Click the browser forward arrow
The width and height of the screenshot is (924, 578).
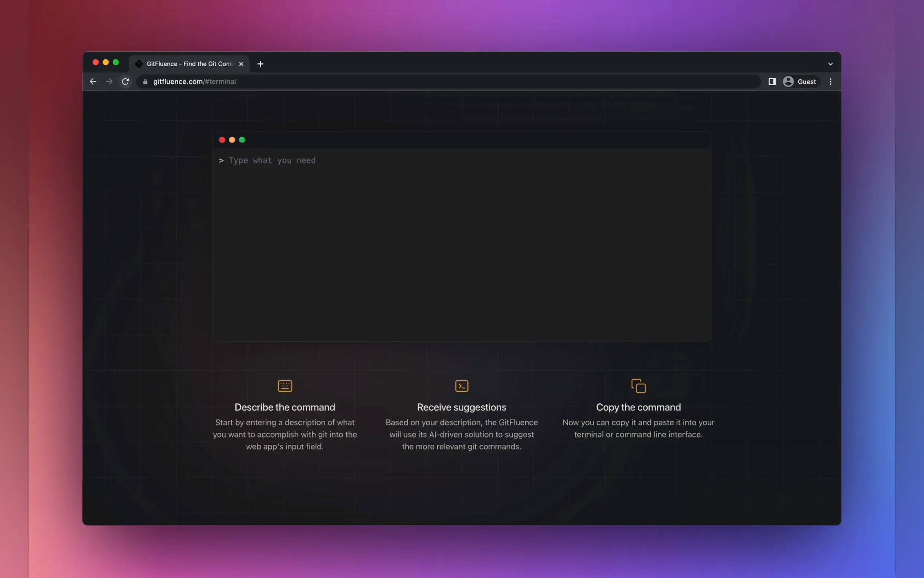(x=109, y=82)
